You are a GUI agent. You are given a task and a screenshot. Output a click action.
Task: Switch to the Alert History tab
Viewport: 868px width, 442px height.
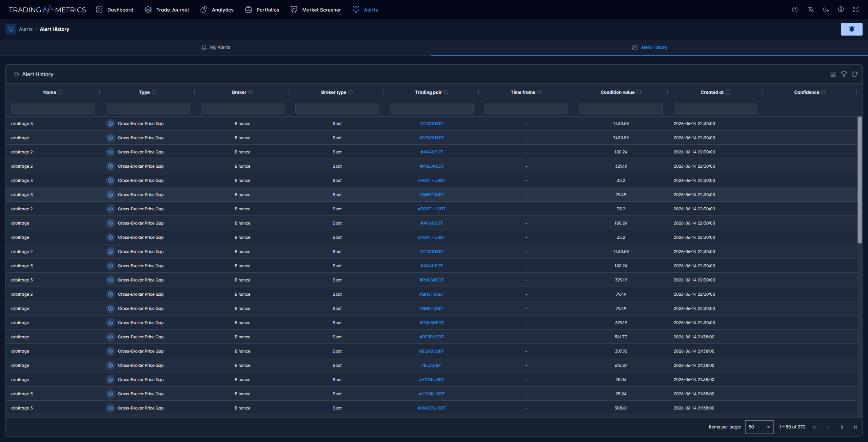pos(649,47)
